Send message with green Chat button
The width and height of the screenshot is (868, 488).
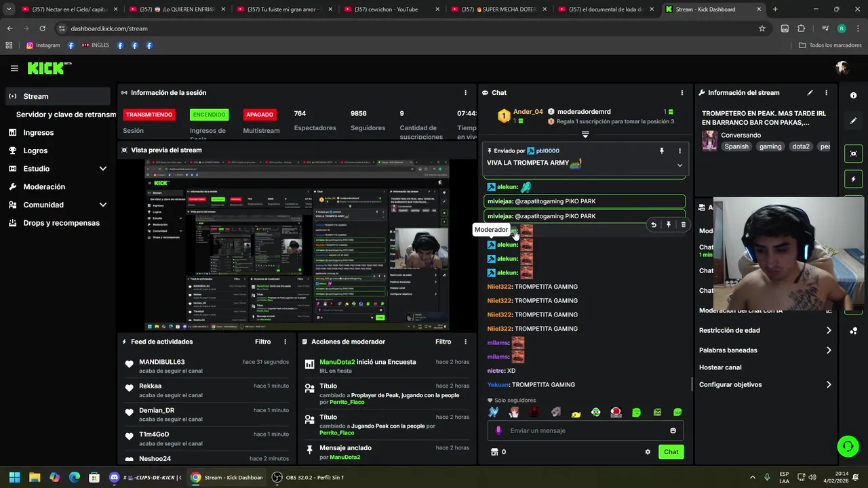point(671,452)
